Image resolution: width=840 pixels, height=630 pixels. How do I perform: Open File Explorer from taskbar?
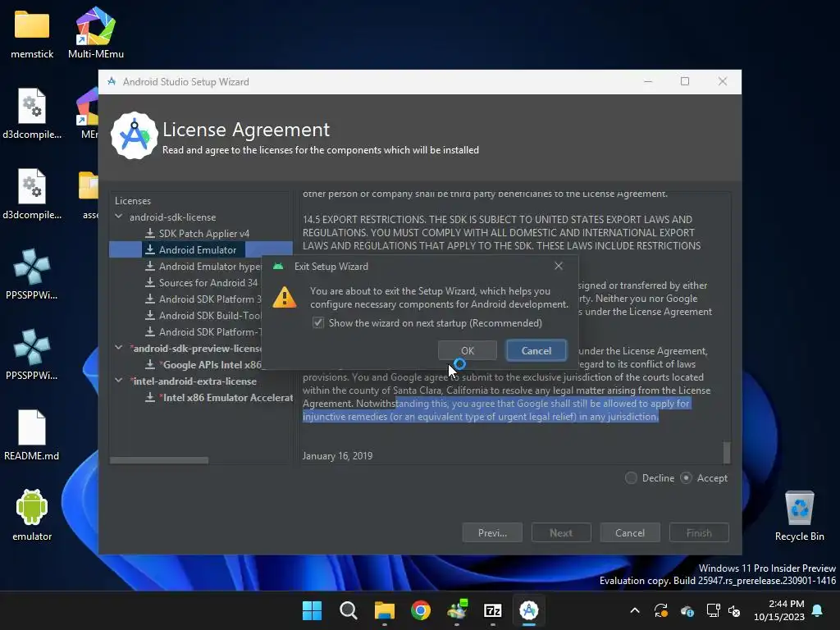(x=384, y=610)
